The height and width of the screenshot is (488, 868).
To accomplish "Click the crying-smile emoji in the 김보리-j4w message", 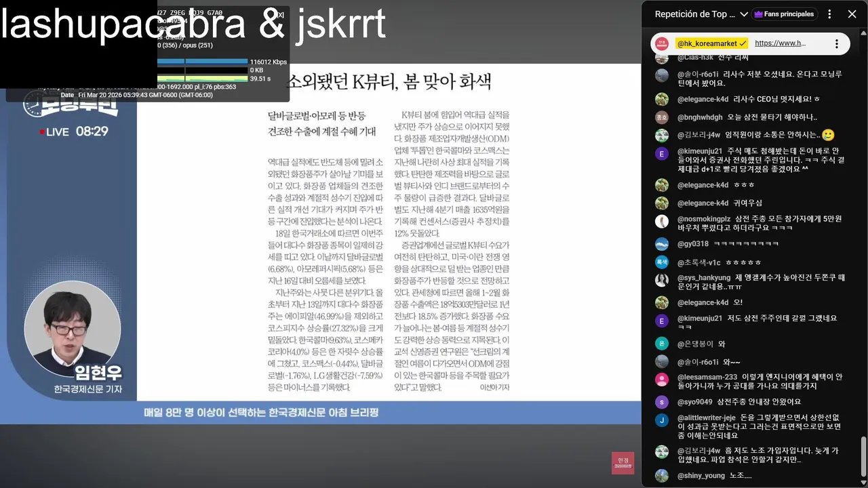I will click(x=827, y=135).
